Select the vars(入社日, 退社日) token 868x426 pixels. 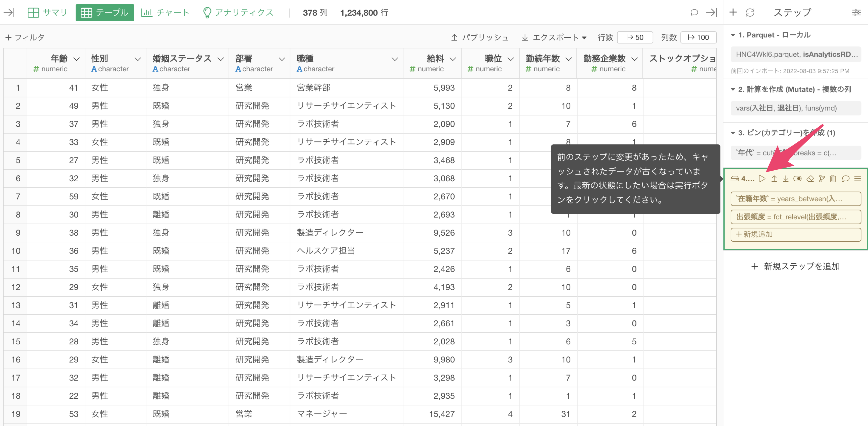[x=796, y=108]
